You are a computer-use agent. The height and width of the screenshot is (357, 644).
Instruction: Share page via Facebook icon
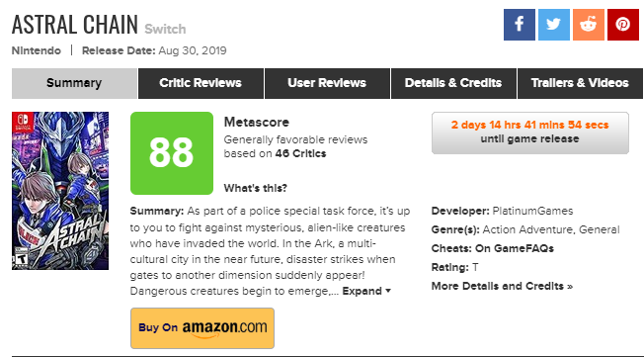520,25
